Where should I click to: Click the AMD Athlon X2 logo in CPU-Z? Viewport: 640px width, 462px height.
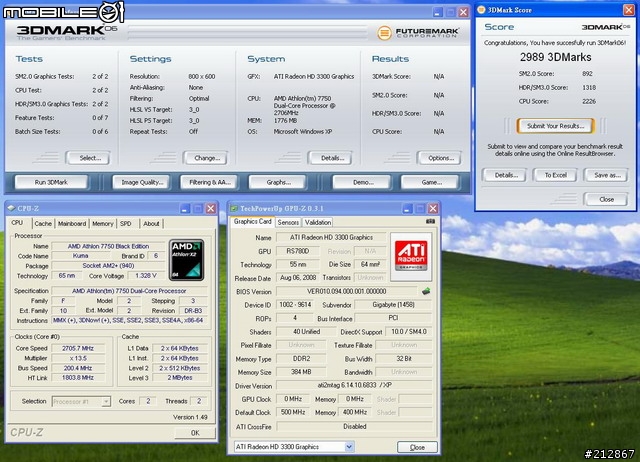187,260
